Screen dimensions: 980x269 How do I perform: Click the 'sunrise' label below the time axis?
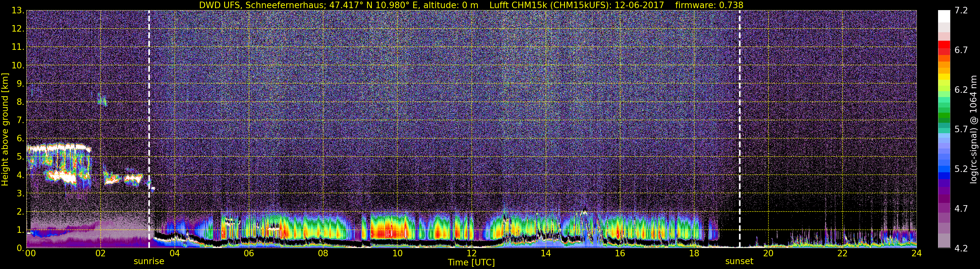(149, 262)
